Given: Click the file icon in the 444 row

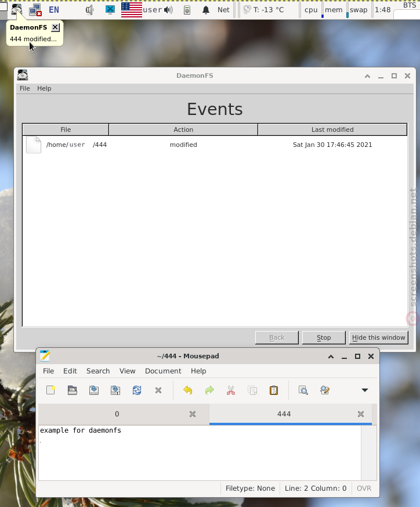Looking at the screenshot, I should 34,145.
